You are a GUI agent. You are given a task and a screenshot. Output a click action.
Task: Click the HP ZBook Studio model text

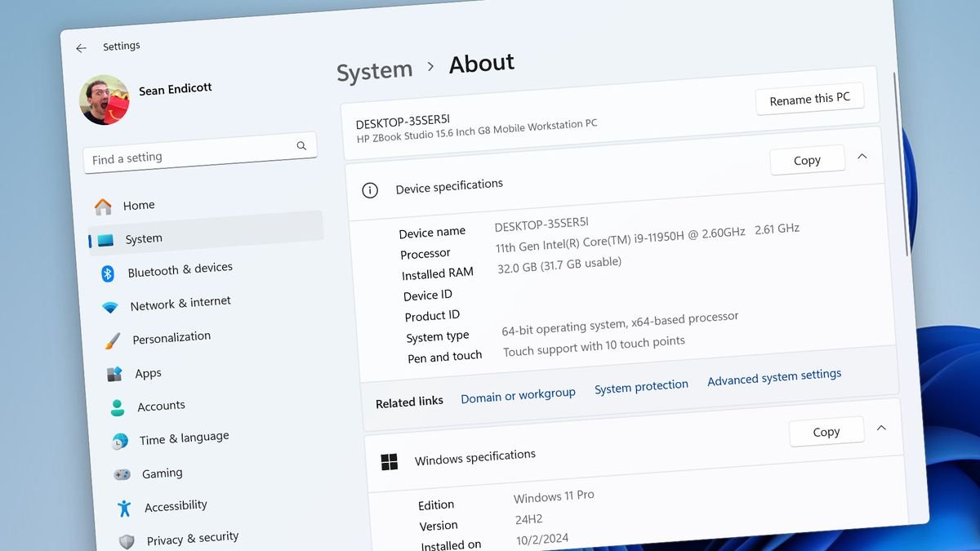click(x=477, y=131)
